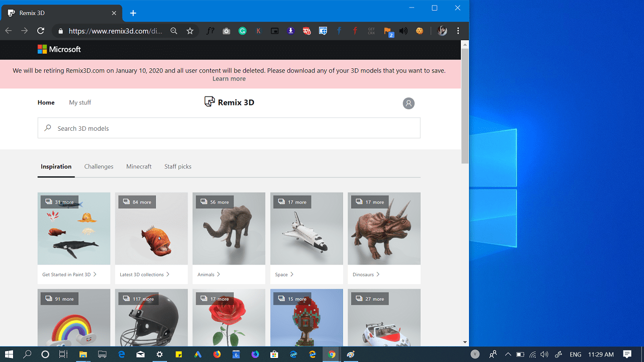Click the f? font identifier extension
The height and width of the screenshot is (362, 644).
pyautogui.click(x=210, y=31)
